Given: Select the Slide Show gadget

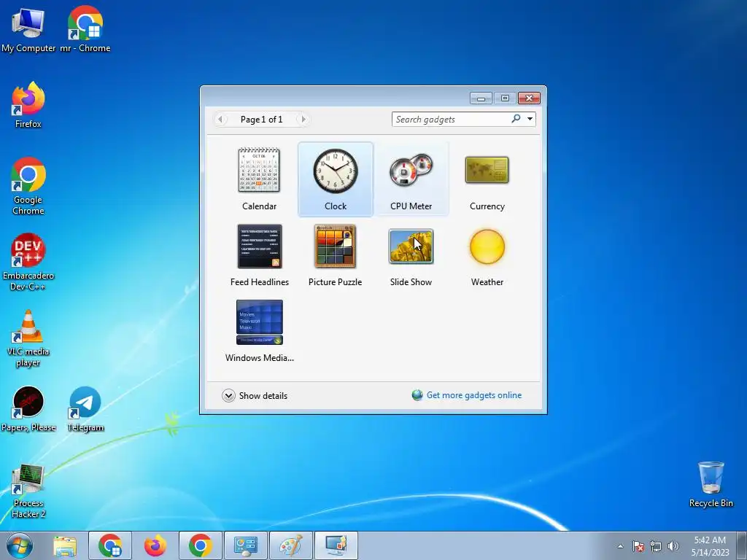Looking at the screenshot, I should 411,255.
